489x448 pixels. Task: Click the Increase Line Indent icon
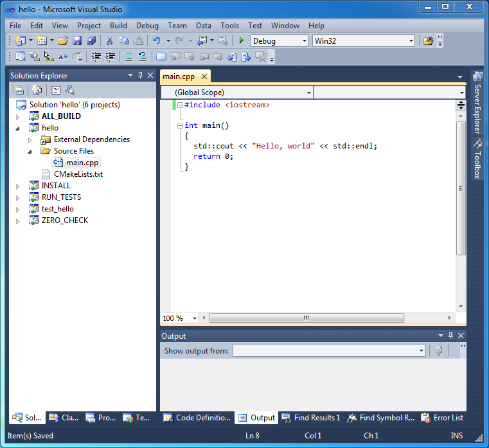[110, 57]
